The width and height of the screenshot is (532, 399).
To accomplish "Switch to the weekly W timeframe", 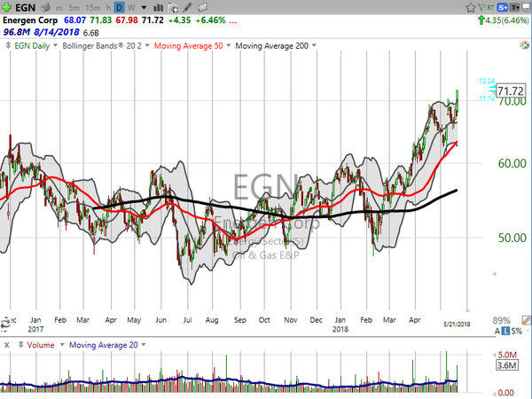I will tap(132, 7).
